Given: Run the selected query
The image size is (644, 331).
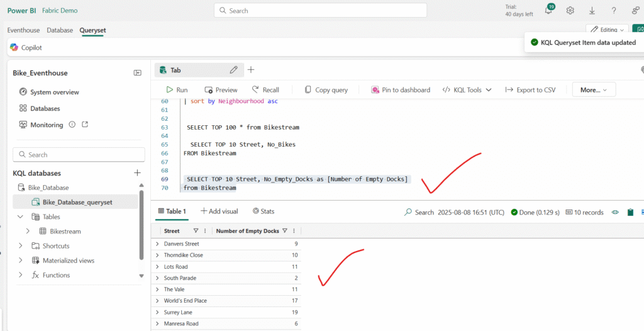Looking at the screenshot, I should click(177, 89).
